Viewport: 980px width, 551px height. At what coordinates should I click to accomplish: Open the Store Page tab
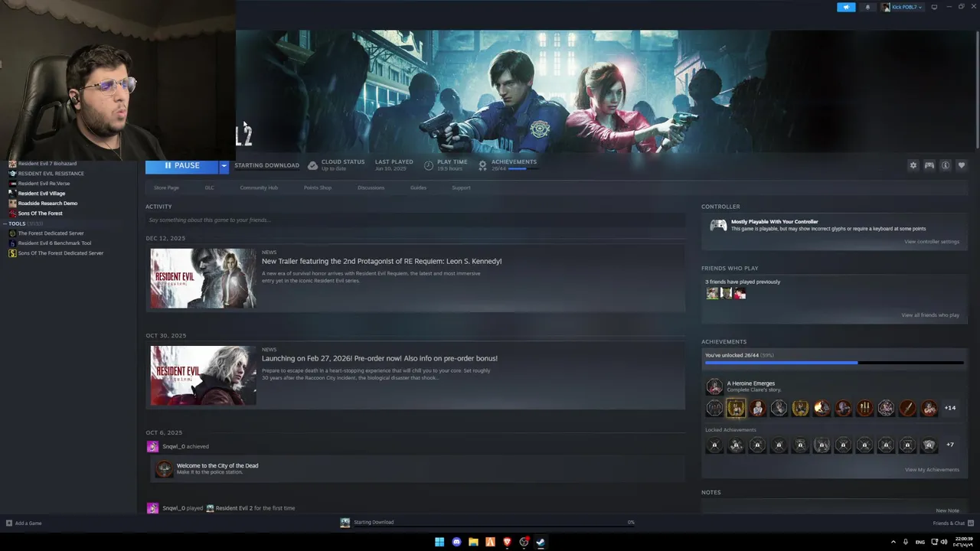pyautogui.click(x=166, y=187)
